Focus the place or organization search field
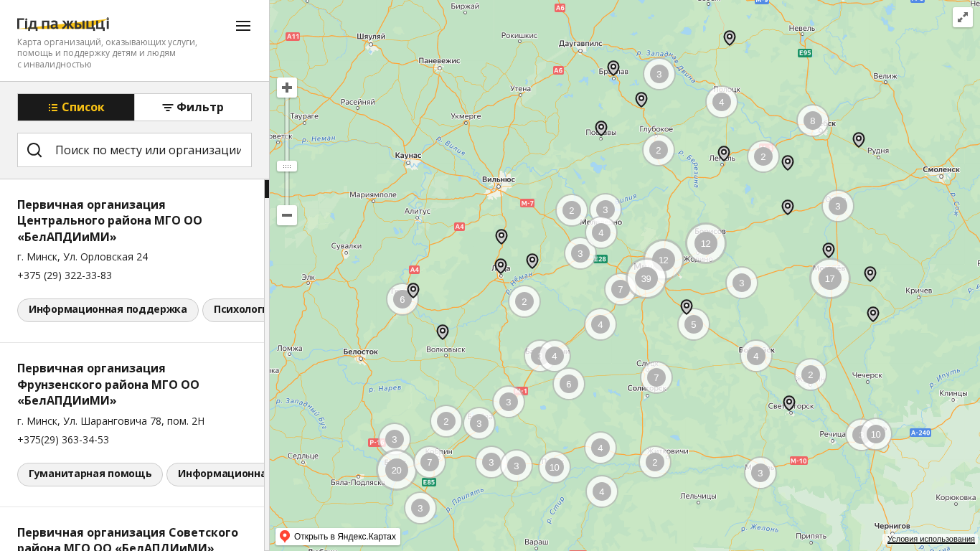The image size is (980, 551). [x=148, y=150]
